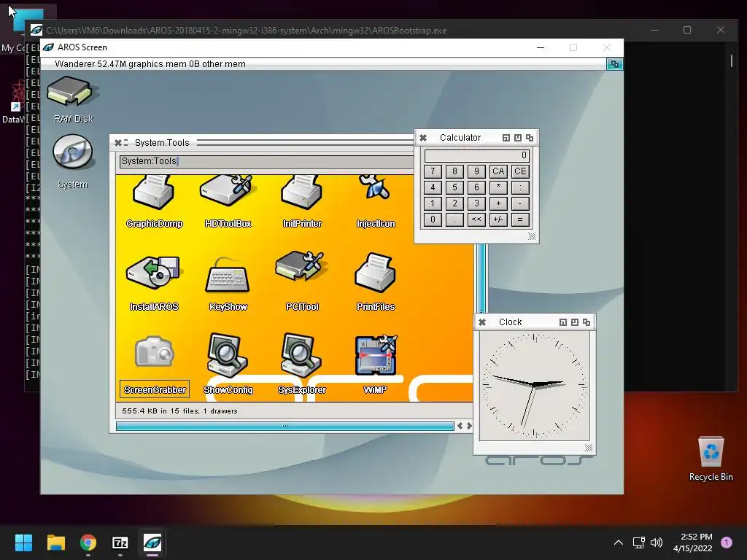This screenshot has width=747, height=560.
Task: Click calculator digit 0
Action: (x=433, y=220)
